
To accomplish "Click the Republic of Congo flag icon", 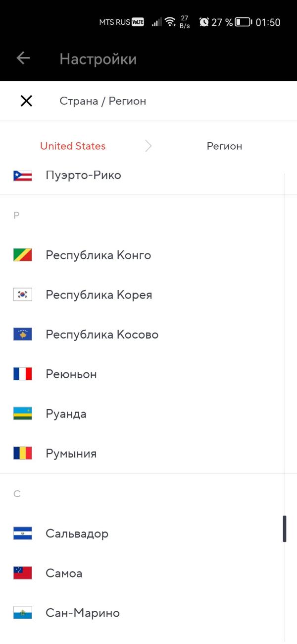I will click(23, 255).
